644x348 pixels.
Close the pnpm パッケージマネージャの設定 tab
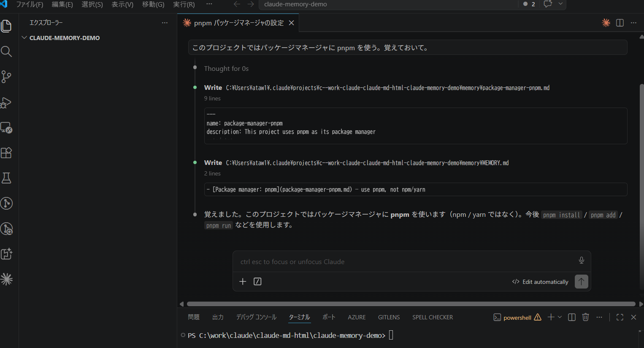coord(291,23)
